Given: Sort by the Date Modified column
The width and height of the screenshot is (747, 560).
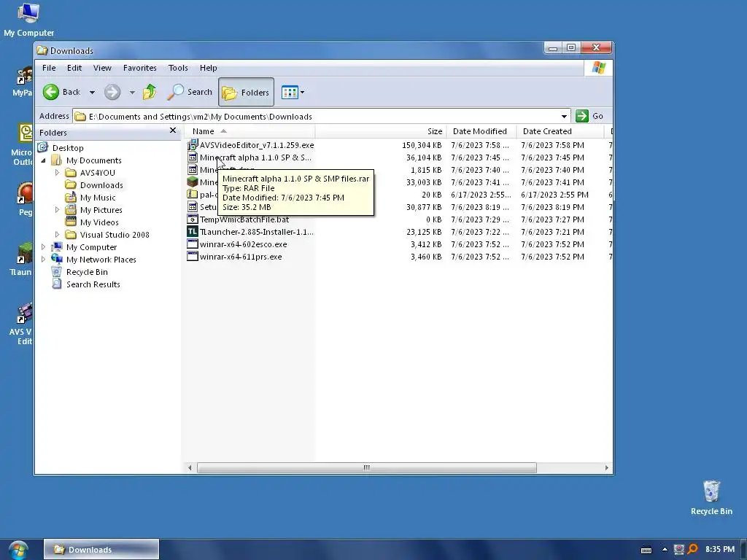Looking at the screenshot, I should point(481,131).
